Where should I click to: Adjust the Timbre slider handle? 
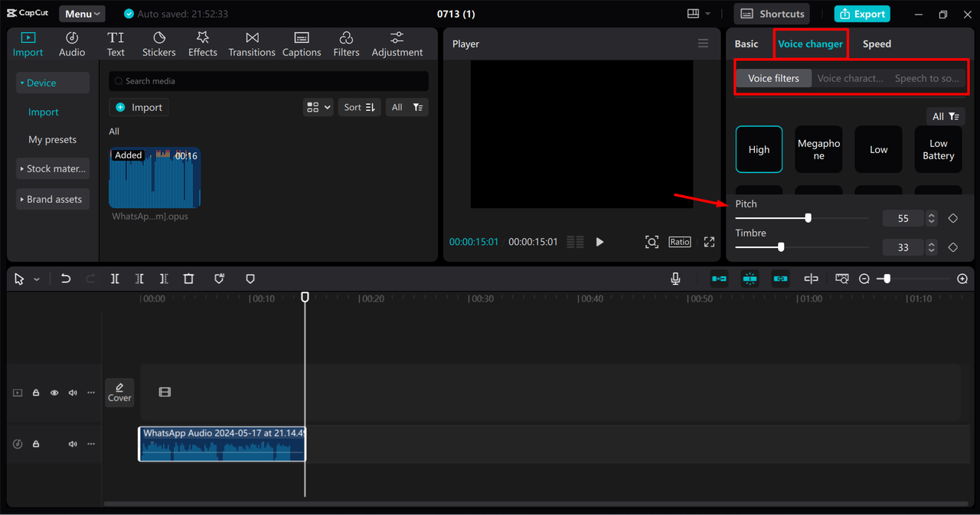click(781, 247)
